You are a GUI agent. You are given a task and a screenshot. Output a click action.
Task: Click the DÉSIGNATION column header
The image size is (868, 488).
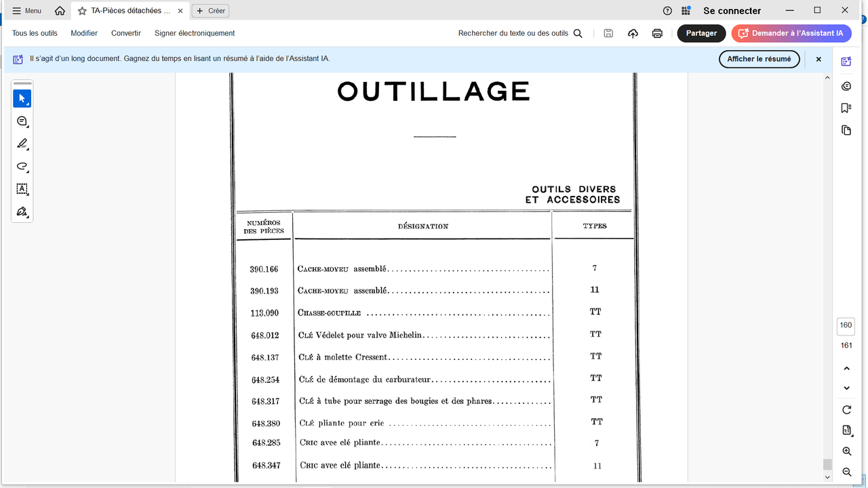coord(423,226)
